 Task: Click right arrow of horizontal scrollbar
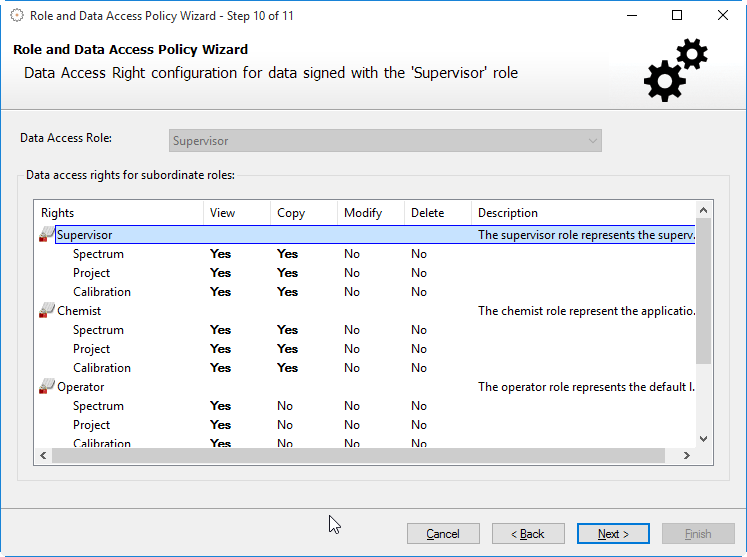click(x=686, y=456)
